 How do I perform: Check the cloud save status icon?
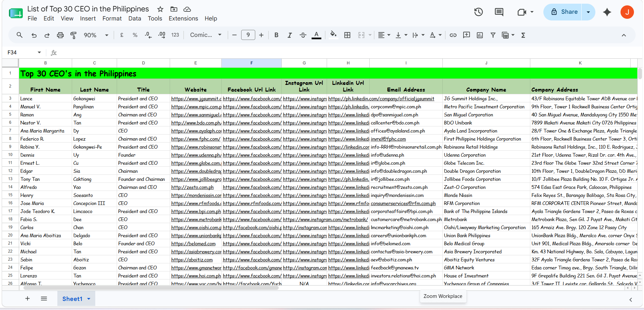(187, 9)
